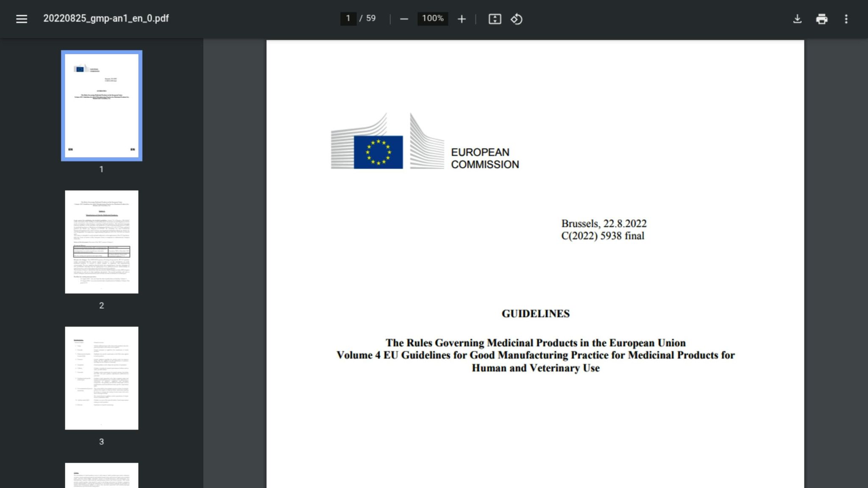The width and height of the screenshot is (868, 488).
Task: Expand zoom percentage options
Action: click(x=432, y=19)
